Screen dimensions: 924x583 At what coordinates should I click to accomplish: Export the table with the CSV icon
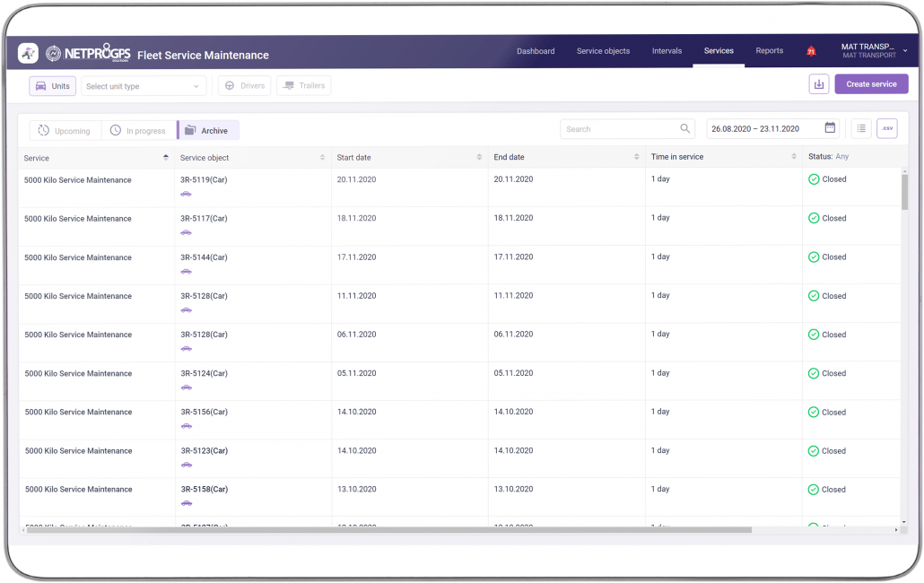point(886,129)
